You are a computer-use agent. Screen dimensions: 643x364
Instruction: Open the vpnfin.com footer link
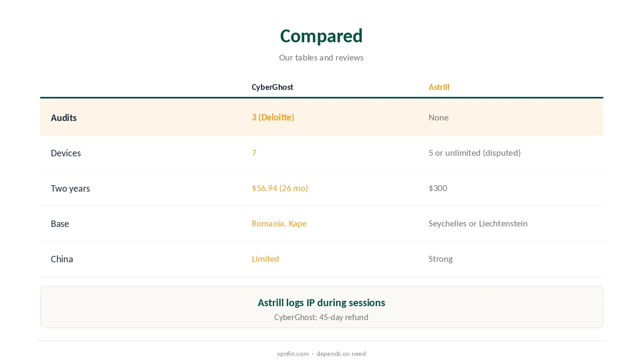point(293,354)
